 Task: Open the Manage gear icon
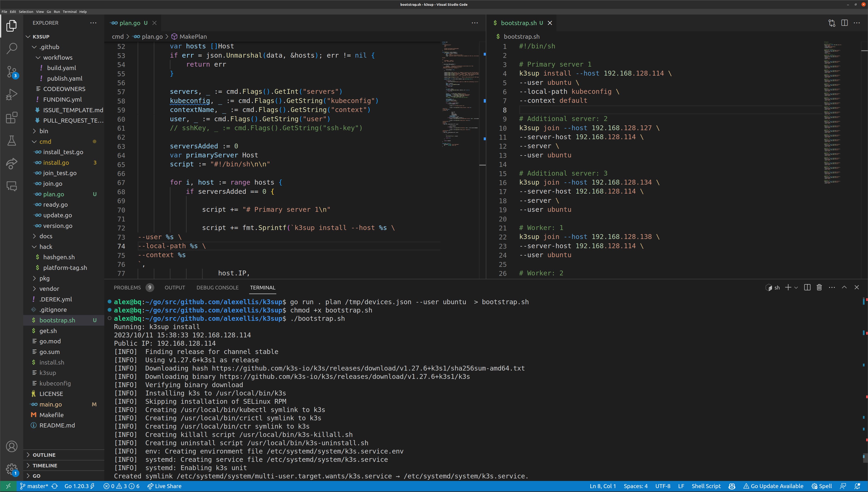[12, 469]
